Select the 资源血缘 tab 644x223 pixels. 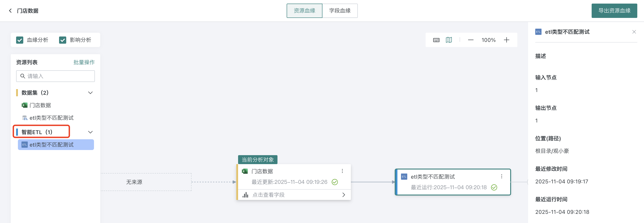point(304,11)
